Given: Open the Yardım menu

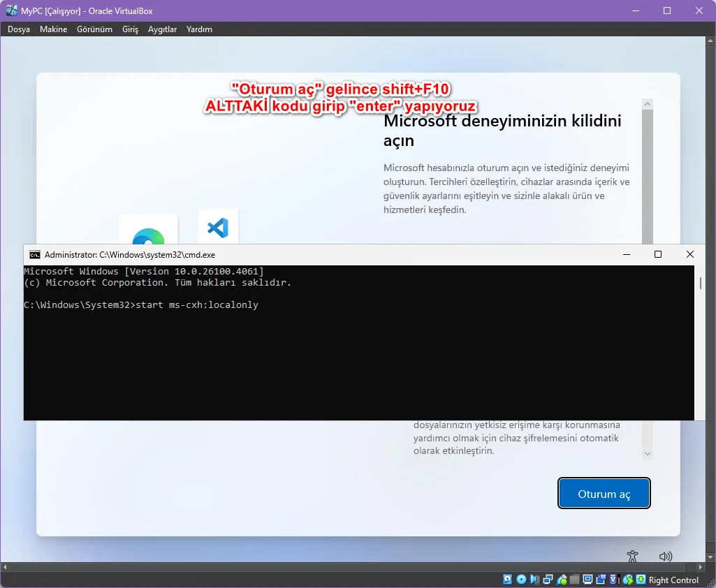Looking at the screenshot, I should tap(199, 29).
